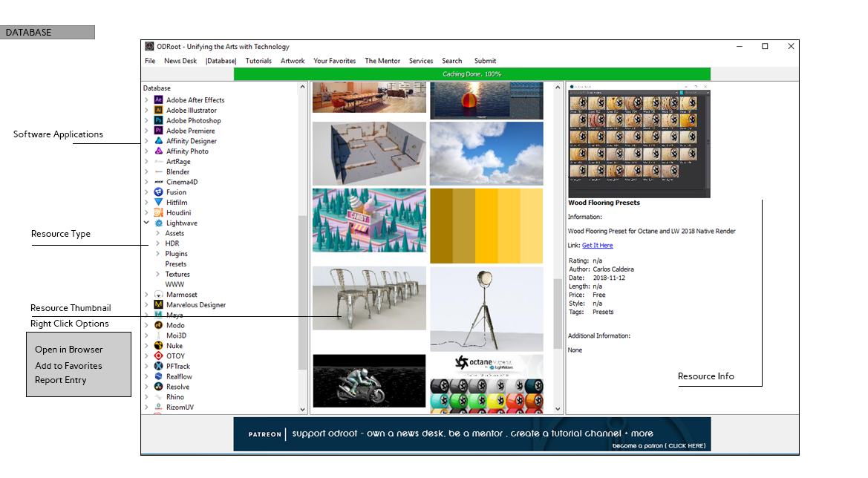Select the Adobe Premiere icon
Viewport: 868px width, 478px height.
tap(159, 131)
